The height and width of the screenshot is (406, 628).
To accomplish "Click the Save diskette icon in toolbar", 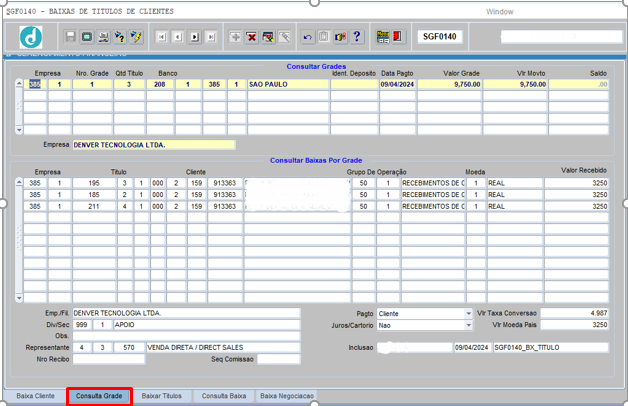I will pyautogui.click(x=70, y=37).
